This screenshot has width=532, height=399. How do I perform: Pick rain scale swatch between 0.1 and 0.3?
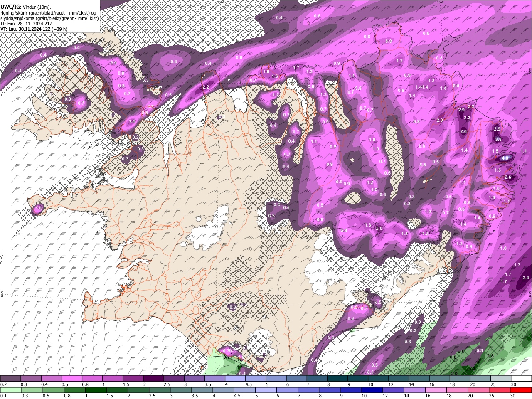(x=11, y=390)
